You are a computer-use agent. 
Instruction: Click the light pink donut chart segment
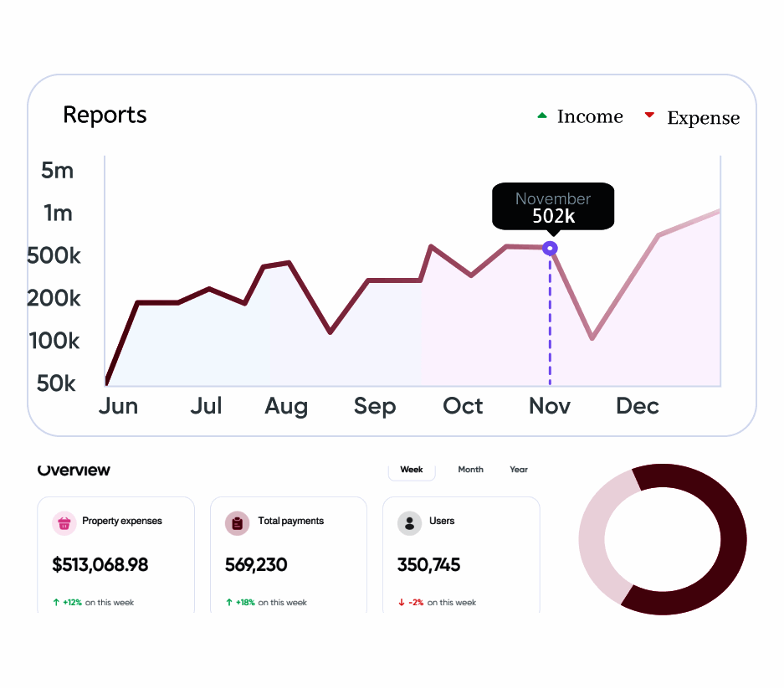pos(596,536)
